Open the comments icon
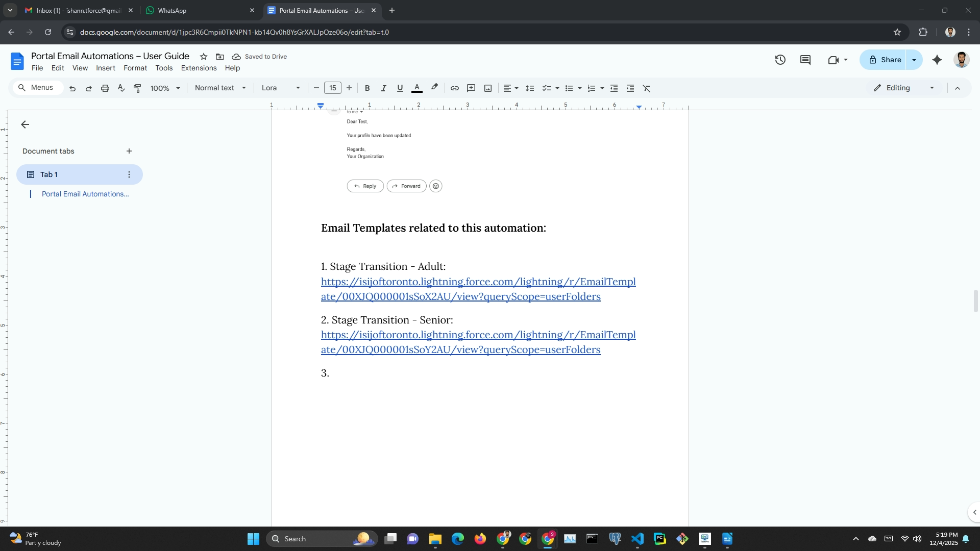Image resolution: width=980 pixels, height=551 pixels. pyautogui.click(x=805, y=60)
